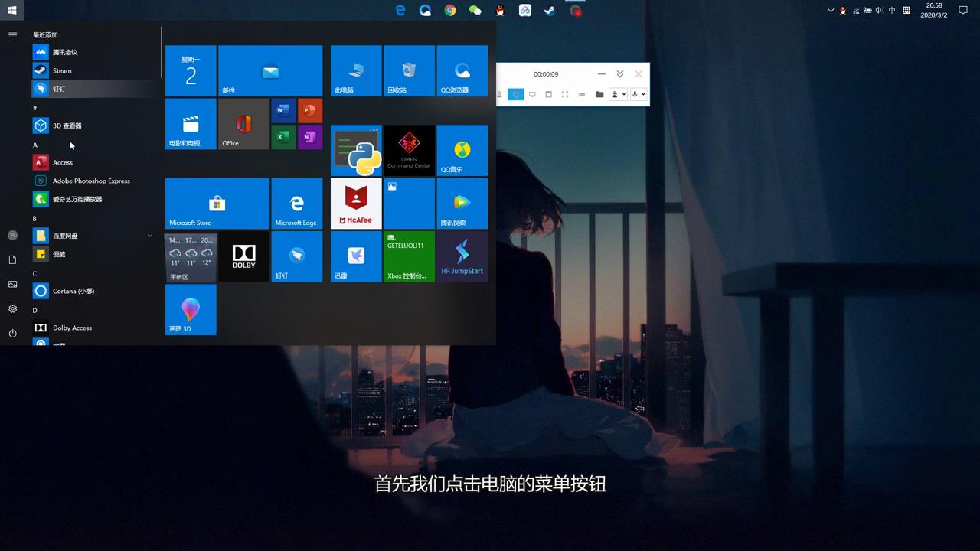Select the blue highlighted capture mode in recorder

point(516,94)
